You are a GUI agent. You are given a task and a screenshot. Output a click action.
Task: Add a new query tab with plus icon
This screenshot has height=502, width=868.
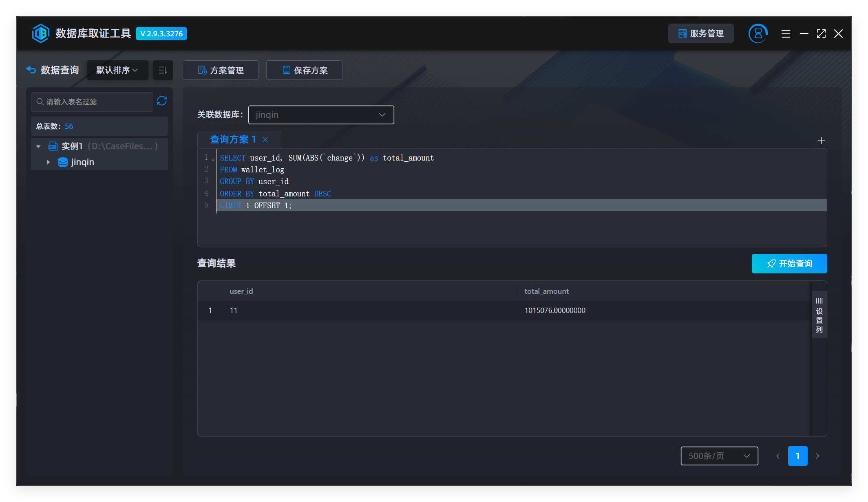pyautogui.click(x=821, y=141)
